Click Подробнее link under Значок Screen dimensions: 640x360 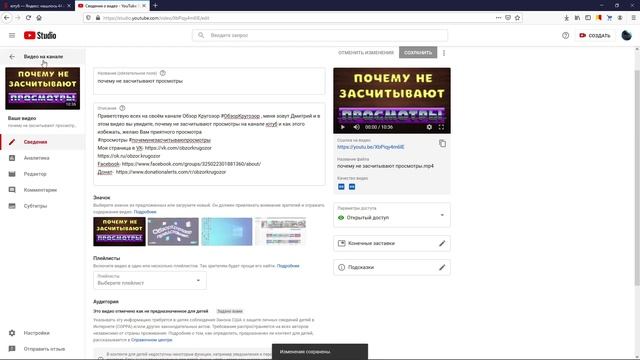pyautogui.click(x=145, y=212)
